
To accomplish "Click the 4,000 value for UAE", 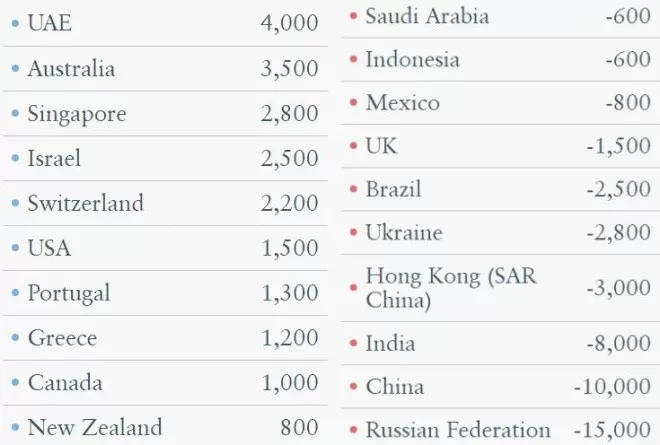I will point(289,23).
